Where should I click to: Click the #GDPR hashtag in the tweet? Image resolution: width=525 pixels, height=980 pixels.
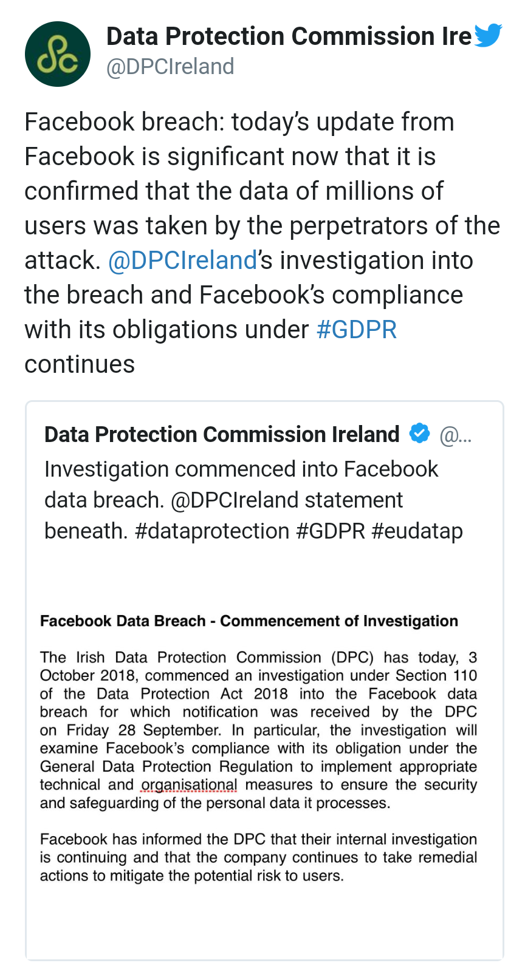click(x=357, y=330)
